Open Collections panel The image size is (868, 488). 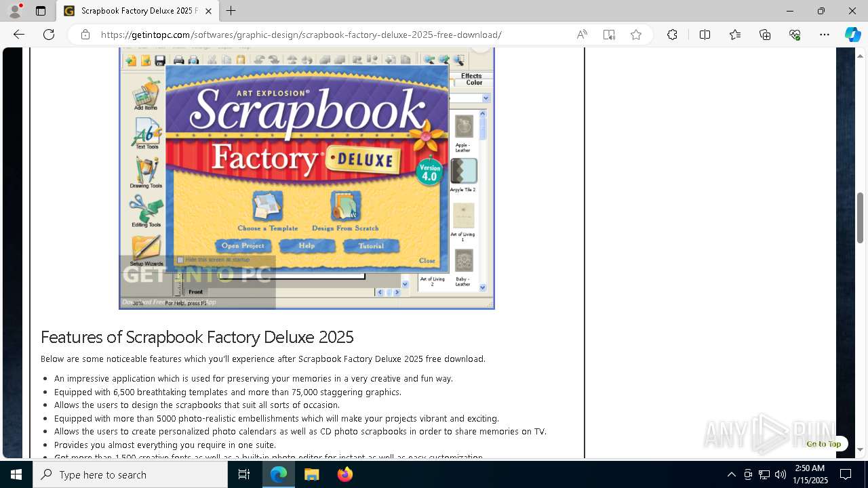point(765,35)
